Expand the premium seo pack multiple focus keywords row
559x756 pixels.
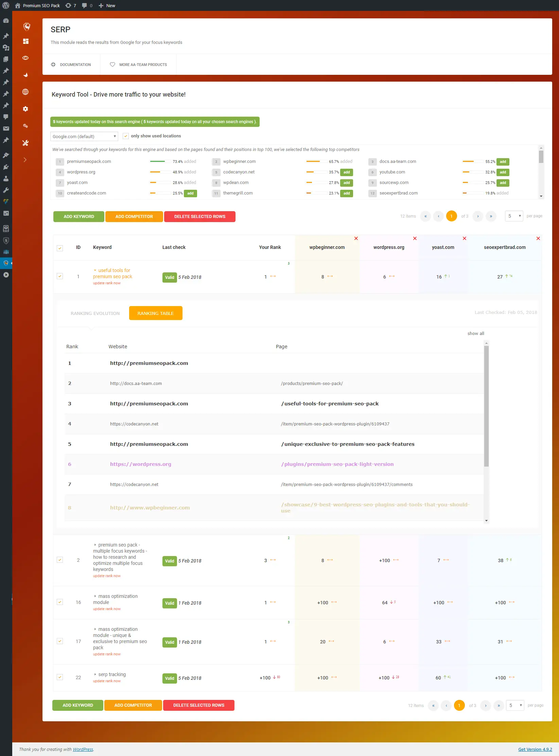[95, 545]
